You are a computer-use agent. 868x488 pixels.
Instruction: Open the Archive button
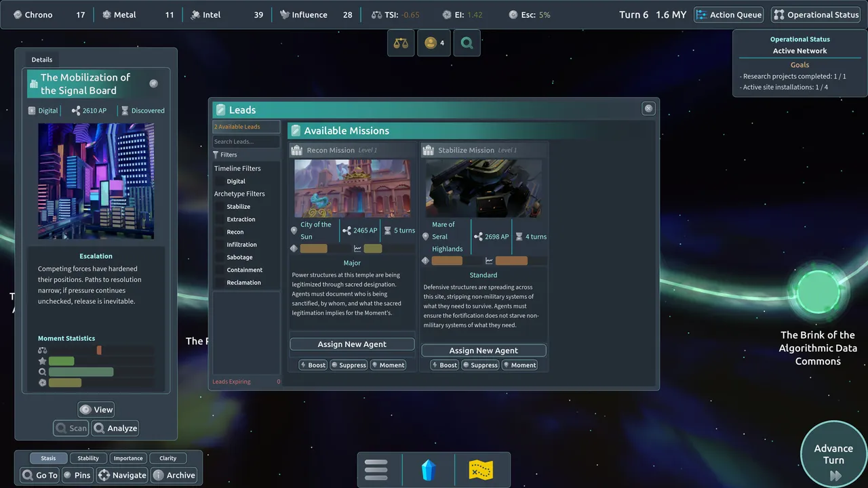click(x=174, y=475)
